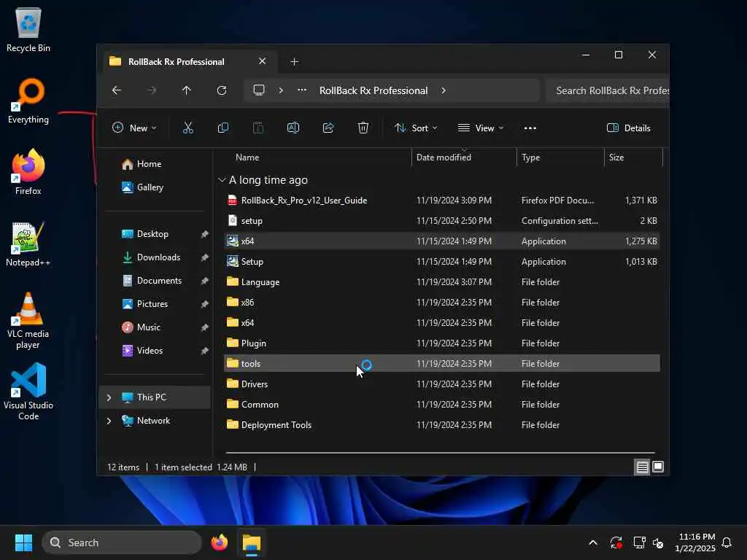
Task: Open Home in navigation pane
Action: pyautogui.click(x=149, y=164)
